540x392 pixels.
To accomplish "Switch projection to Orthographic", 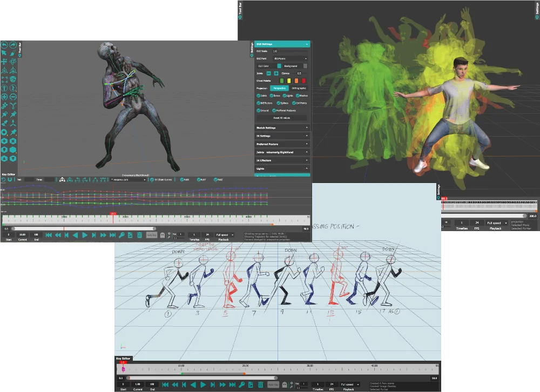I will pyautogui.click(x=299, y=88).
